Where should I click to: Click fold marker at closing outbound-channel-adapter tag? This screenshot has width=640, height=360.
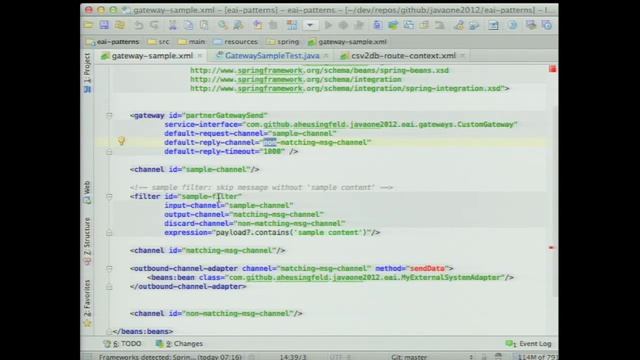tap(109, 287)
